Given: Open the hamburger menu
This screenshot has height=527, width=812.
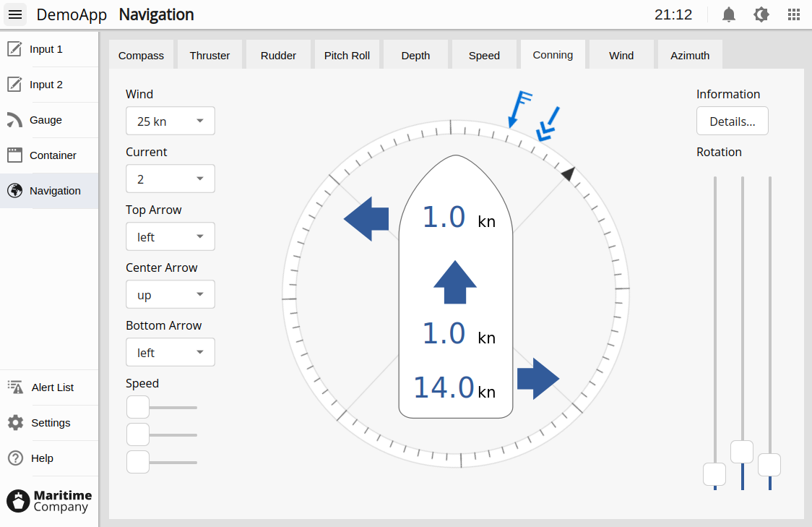Looking at the screenshot, I should point(15,14).
